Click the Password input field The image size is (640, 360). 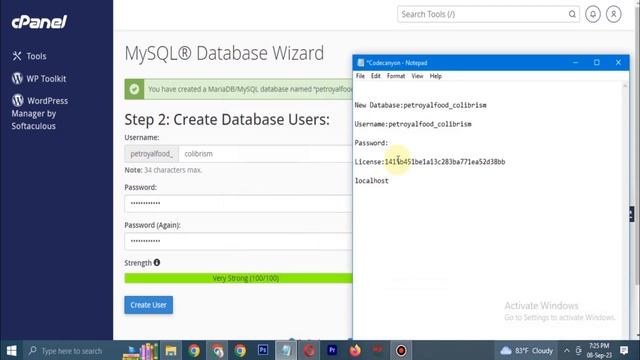click(x=238, y=203)
